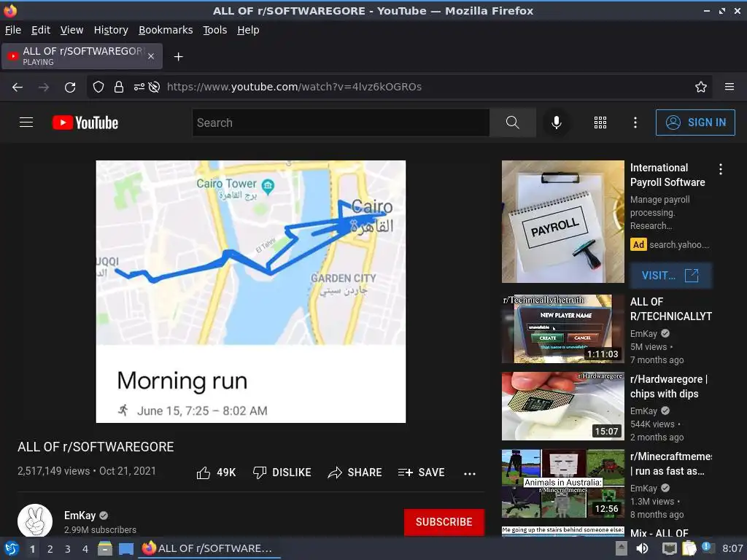Open r/Hardwaregore chips with dips title
This screenshot has width=747, height=560.
[668, 386]
